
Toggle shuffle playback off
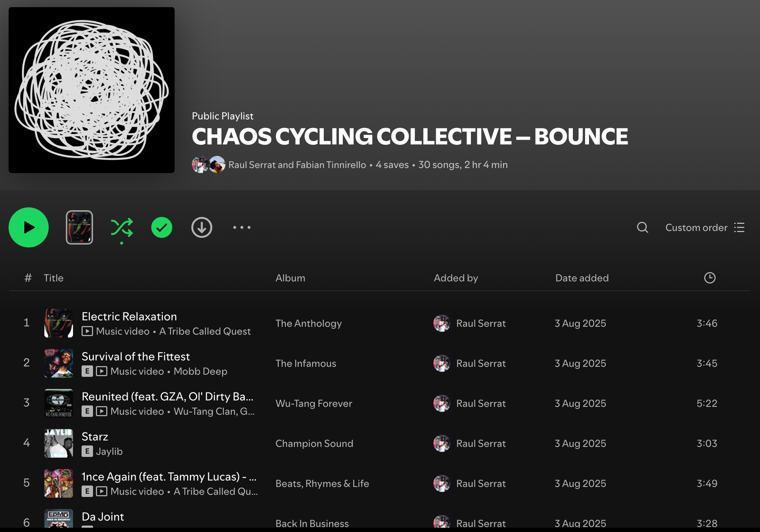click(122, 227)
